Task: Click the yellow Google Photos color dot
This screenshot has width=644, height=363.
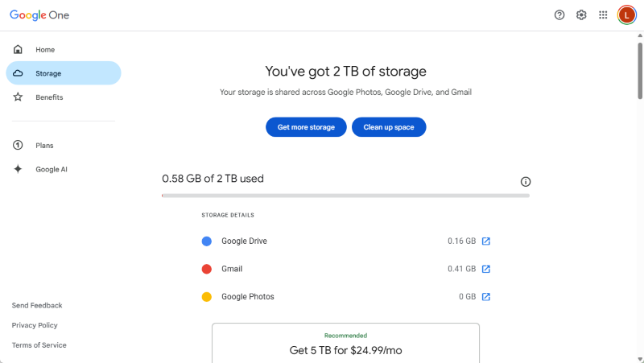Action: 207,297
